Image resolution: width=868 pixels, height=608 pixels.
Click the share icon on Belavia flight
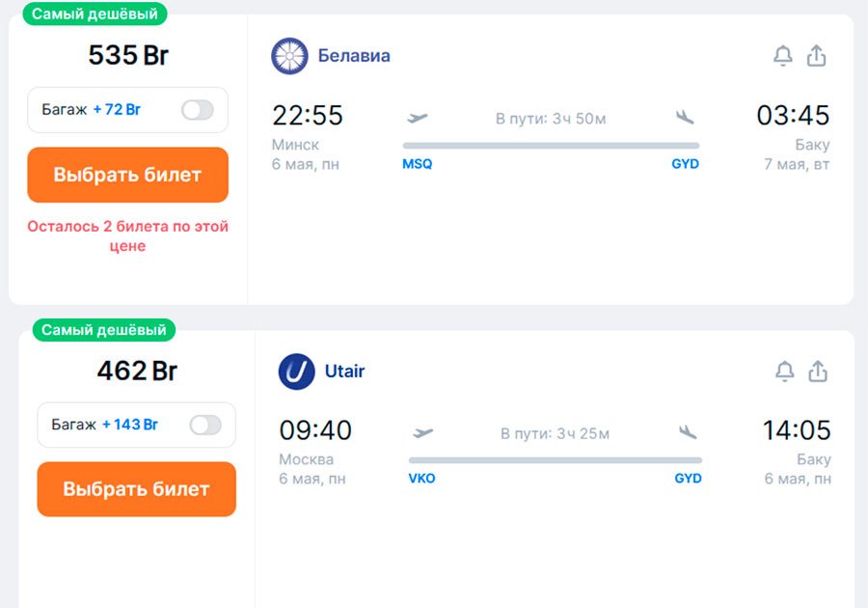pos(817,56)
